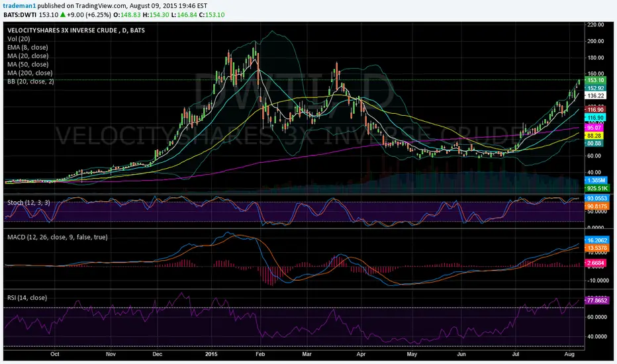Select the EMA (8, close) indicator label
This screenshot has height=364, width=617.
28,47
